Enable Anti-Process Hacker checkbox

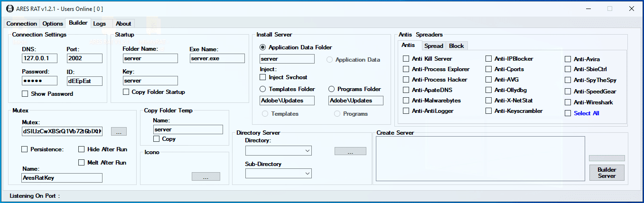pos(435,79)
